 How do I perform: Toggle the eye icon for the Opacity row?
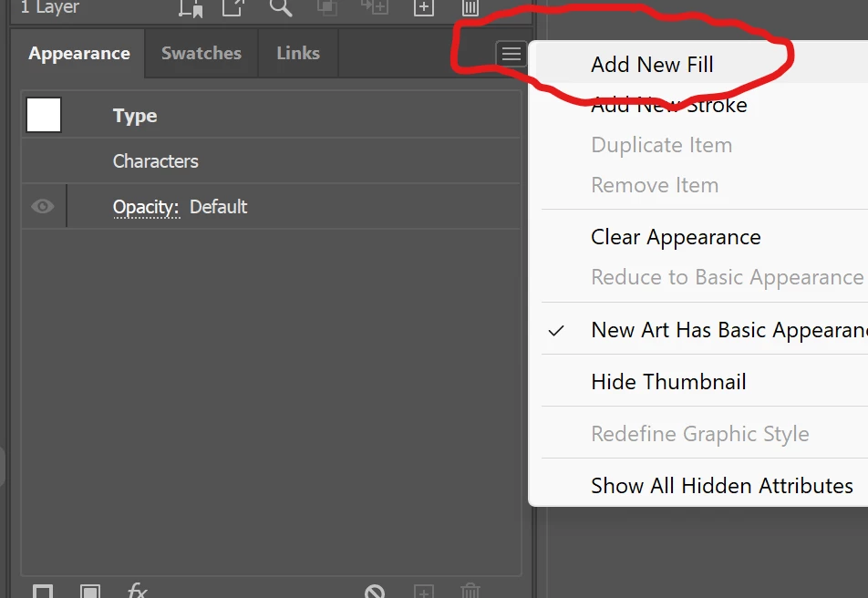point(43,207)
